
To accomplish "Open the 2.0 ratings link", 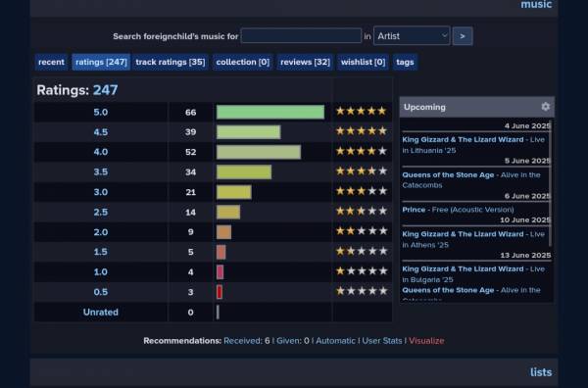I will (101, 232).
